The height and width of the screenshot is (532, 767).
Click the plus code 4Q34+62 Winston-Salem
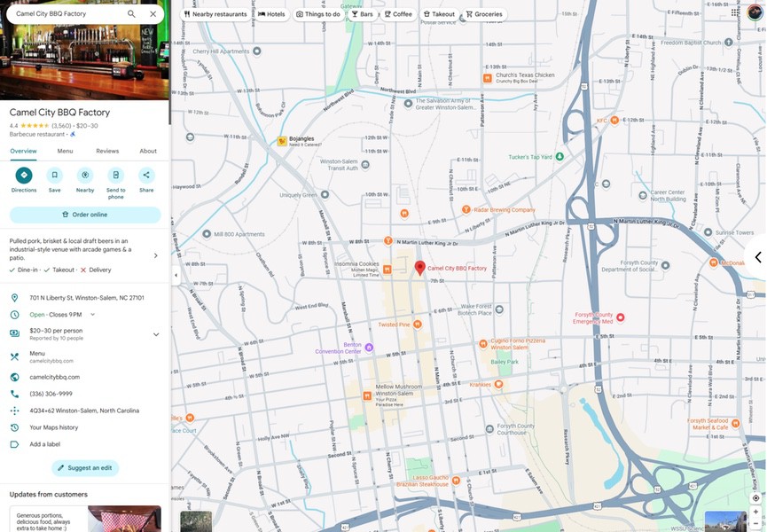[84, 411]
